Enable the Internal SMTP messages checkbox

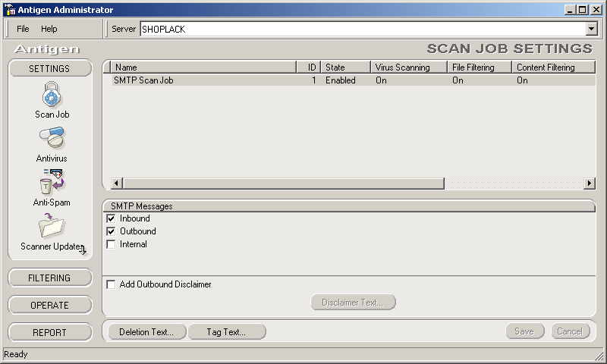click(x=111, y=244)
